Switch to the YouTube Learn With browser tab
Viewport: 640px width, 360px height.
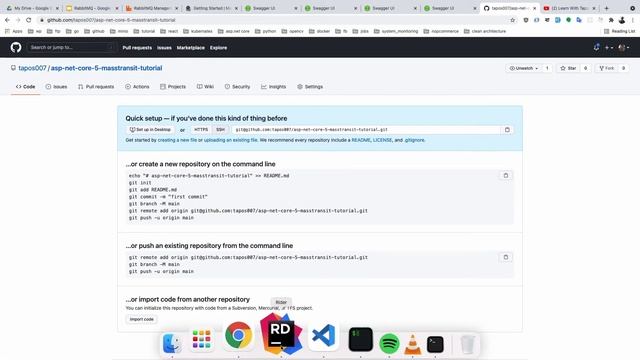coord(569,8)
